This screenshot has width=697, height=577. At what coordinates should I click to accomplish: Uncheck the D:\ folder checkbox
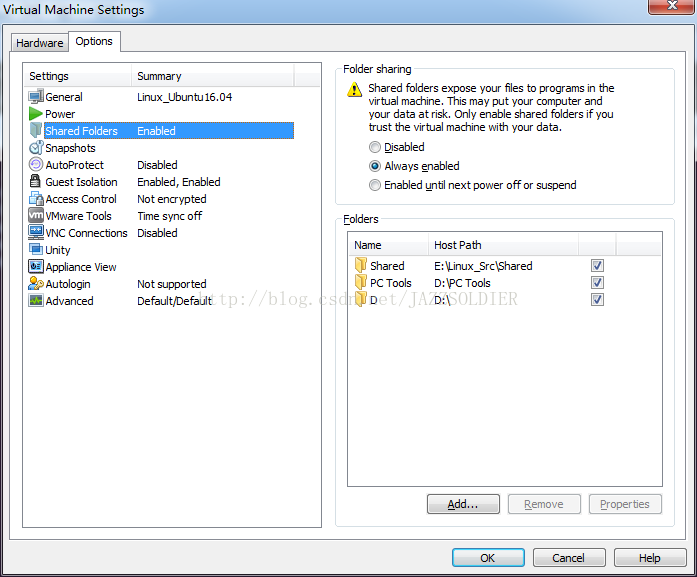pyautogui.click(x=597, y=300)
